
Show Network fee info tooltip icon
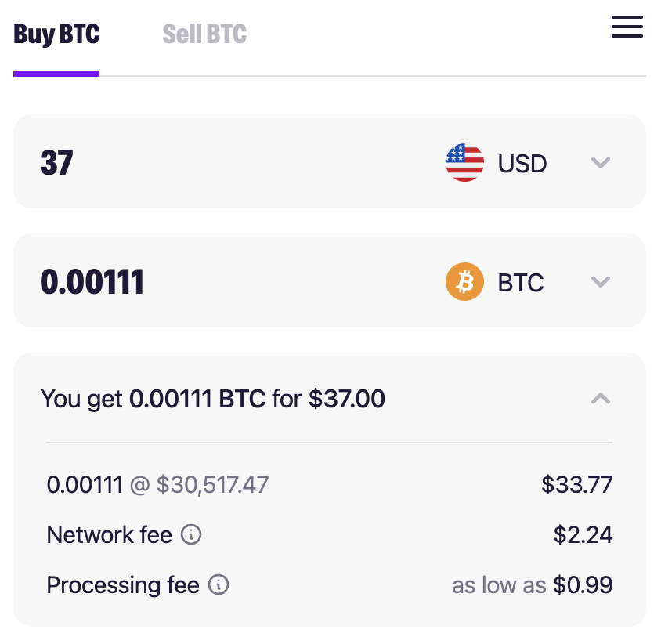point(191,535)
